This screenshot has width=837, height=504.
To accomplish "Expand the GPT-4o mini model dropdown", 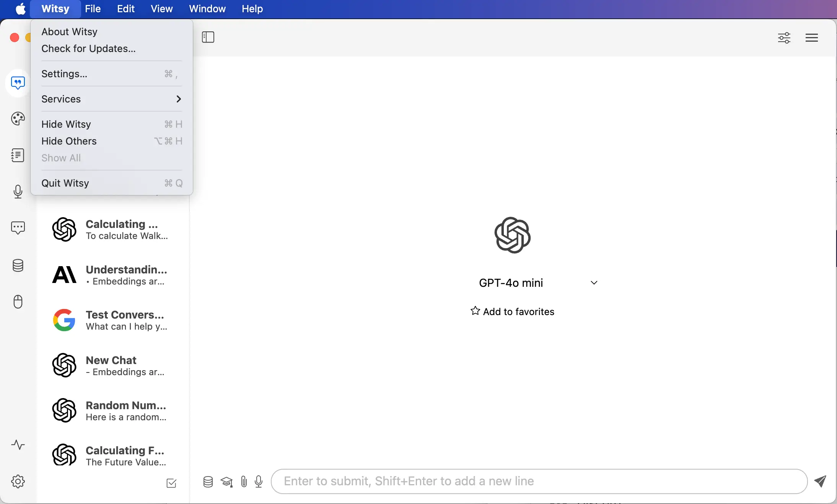I will [x=594, y=283].
